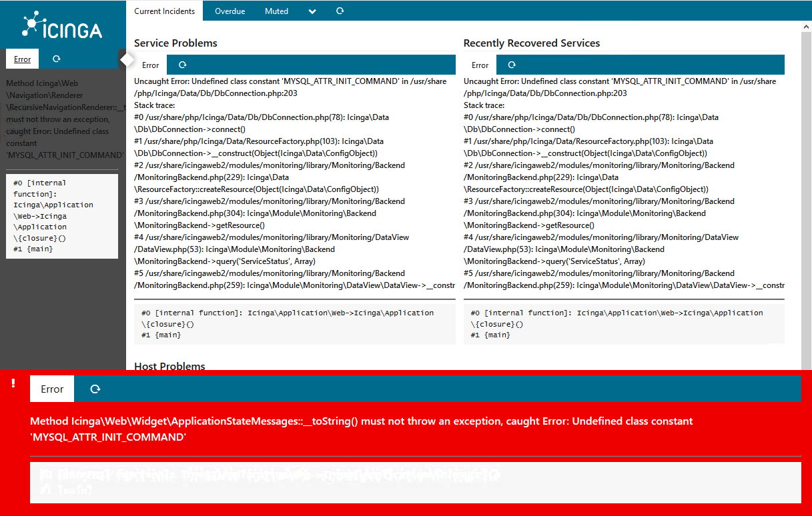Open the Host Problems heading link
Image resolution: width=812 pixels, height=516 pixels.
click(169, 365)
